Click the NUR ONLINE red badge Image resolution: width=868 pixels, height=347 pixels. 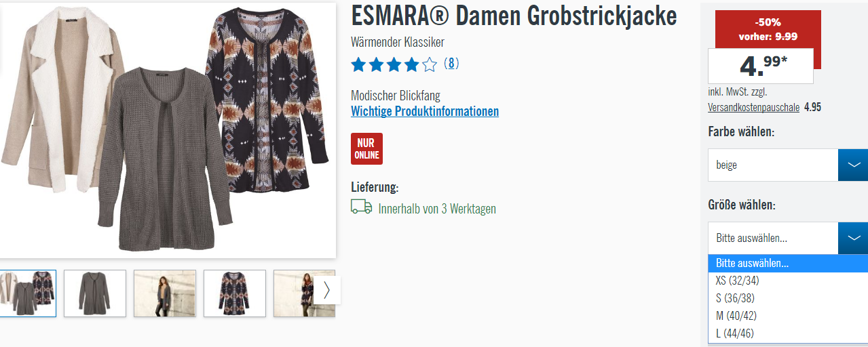366,148
